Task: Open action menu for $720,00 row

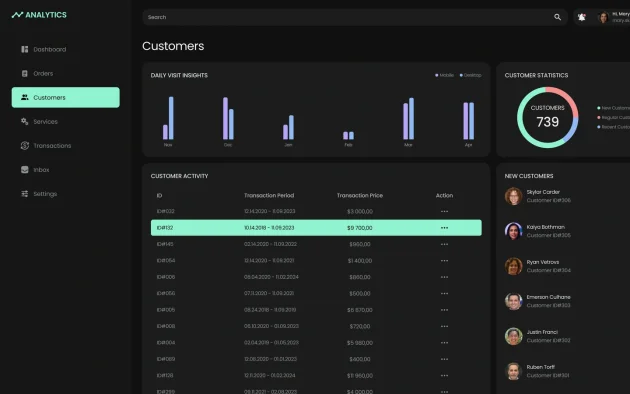Action: coord(444,327)
